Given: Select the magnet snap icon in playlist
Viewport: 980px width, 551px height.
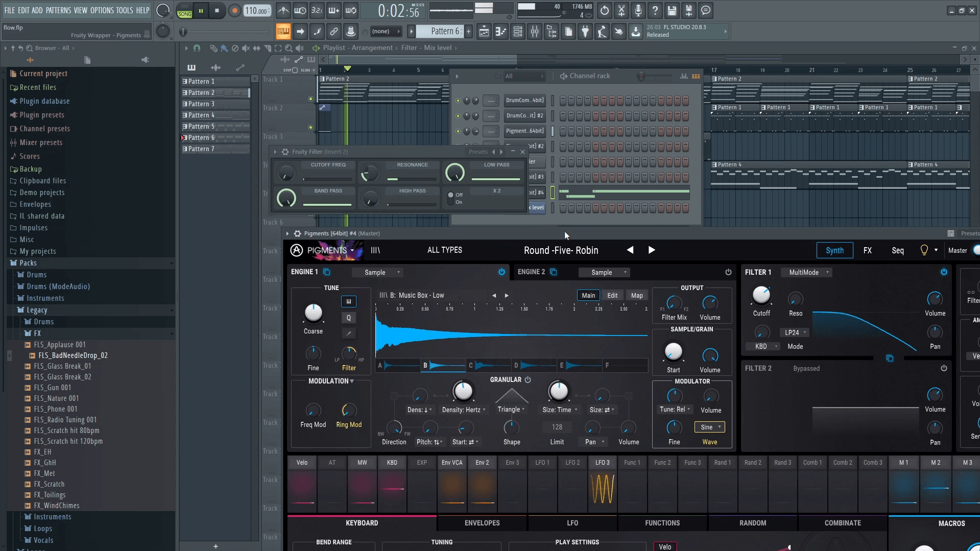Looking at the screenshot, I should point(197,48).
